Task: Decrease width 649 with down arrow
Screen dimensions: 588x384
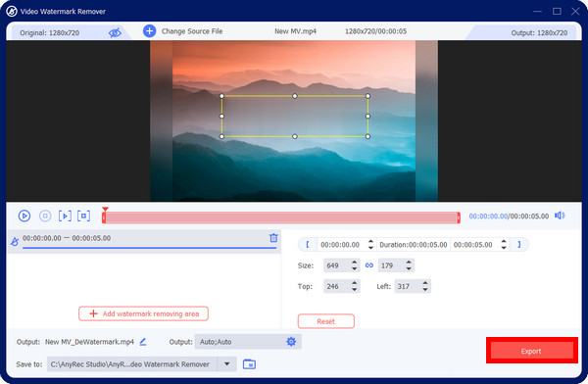Action: pos(355,268)
